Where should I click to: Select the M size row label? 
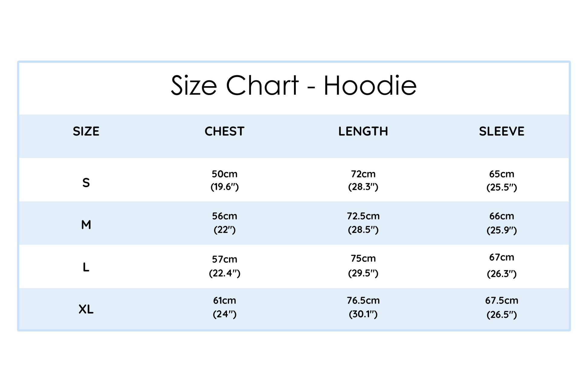pyautogui.click(x=86, y=225)
